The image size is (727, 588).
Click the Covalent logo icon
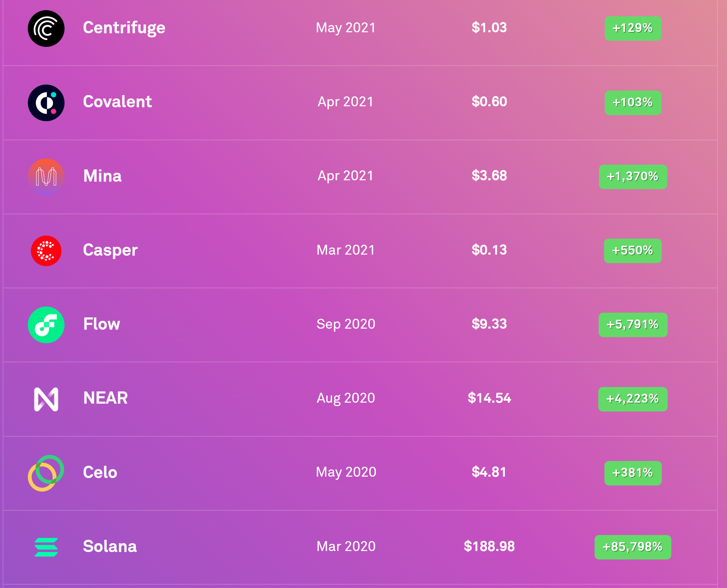(x=46, y=103)
